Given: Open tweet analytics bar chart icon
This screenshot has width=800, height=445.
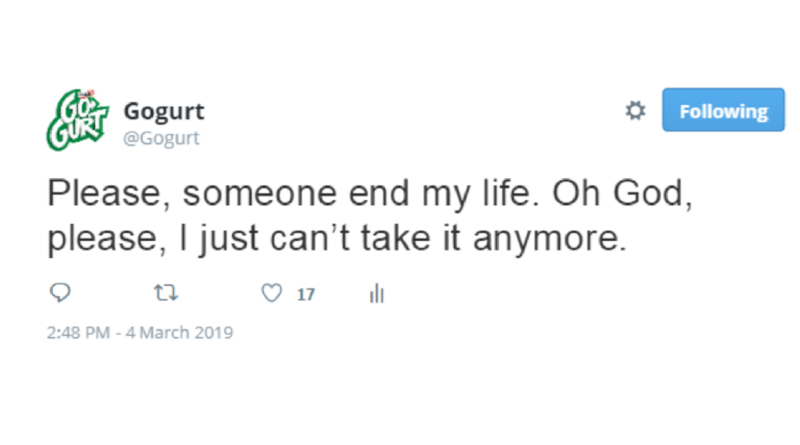Looking at the screenshot, I should pos(377,294).
